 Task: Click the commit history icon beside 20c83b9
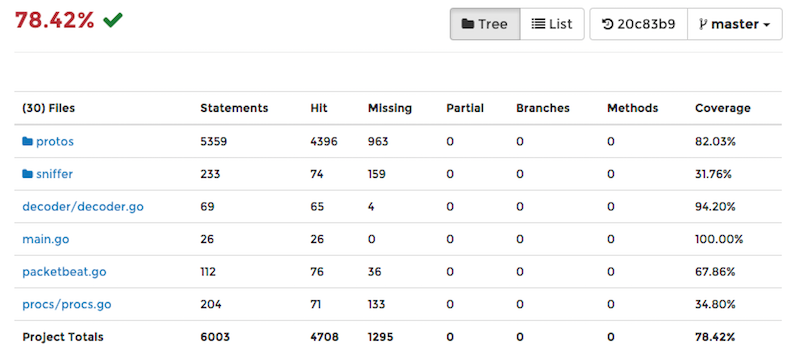(x=608, y=24)
